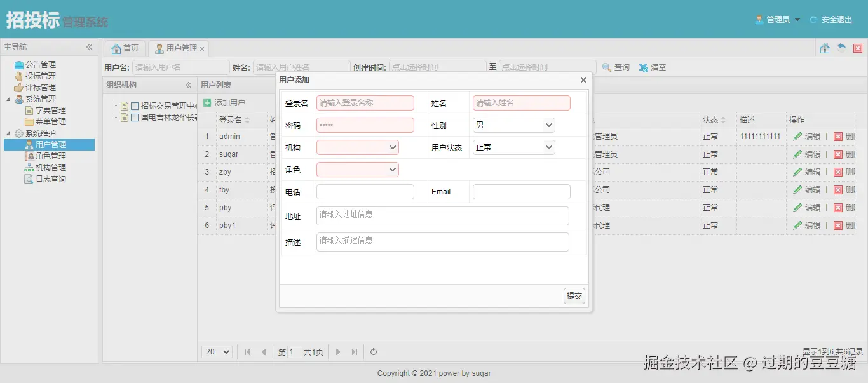Collapse the 系统维护 tree node
The width and height of the screenshot is (868, 383).
coord(8,133)
